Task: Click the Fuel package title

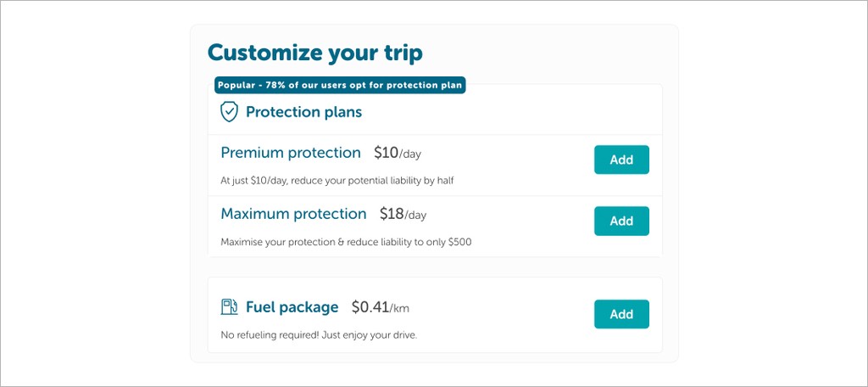Action: 292,307
